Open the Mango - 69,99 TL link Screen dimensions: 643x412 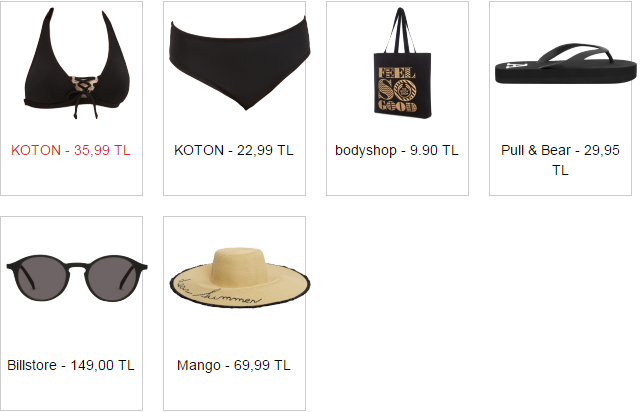[x=234, y=365]
